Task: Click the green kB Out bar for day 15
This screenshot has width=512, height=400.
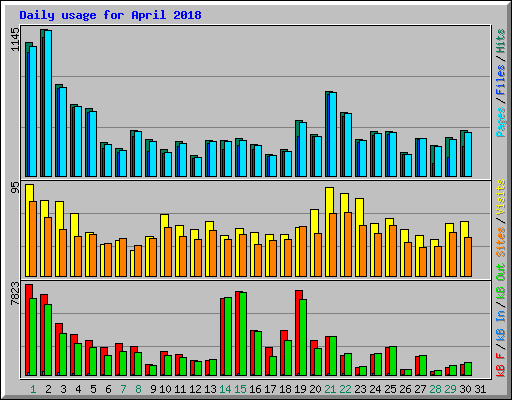Action: 243,334
